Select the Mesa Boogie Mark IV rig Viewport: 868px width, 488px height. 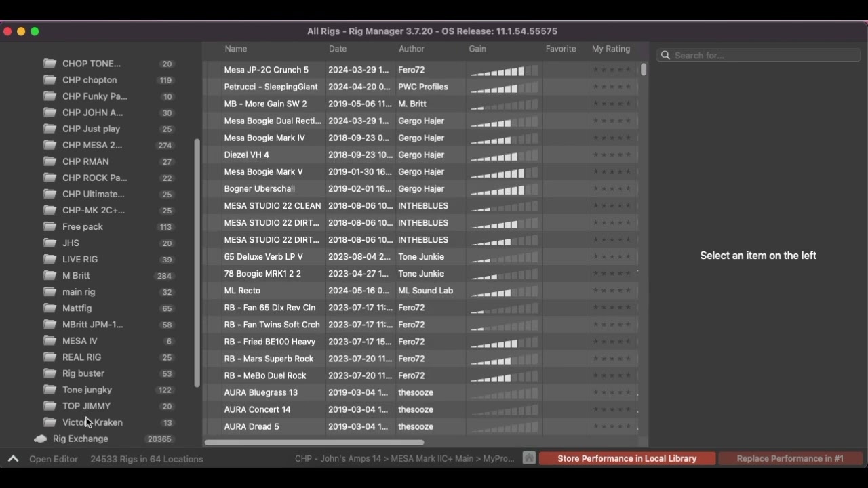(x=264, y=138)
